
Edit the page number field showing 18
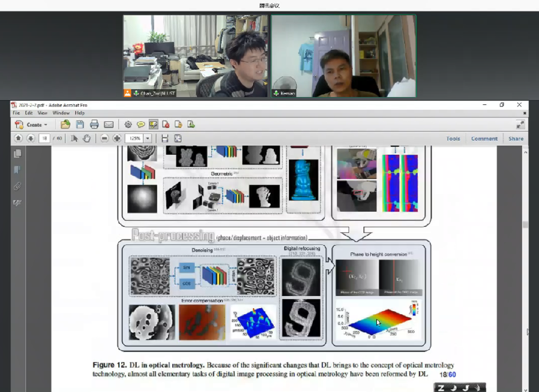click(x=44, y=138)
